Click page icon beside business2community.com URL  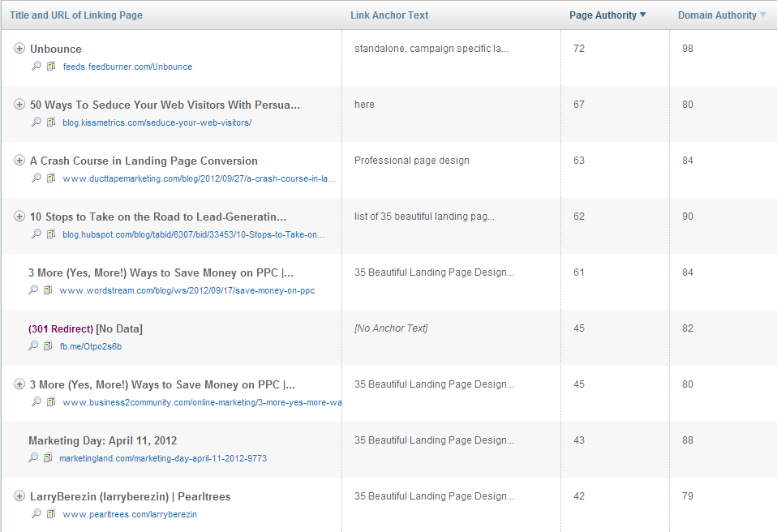click(51, 401)
